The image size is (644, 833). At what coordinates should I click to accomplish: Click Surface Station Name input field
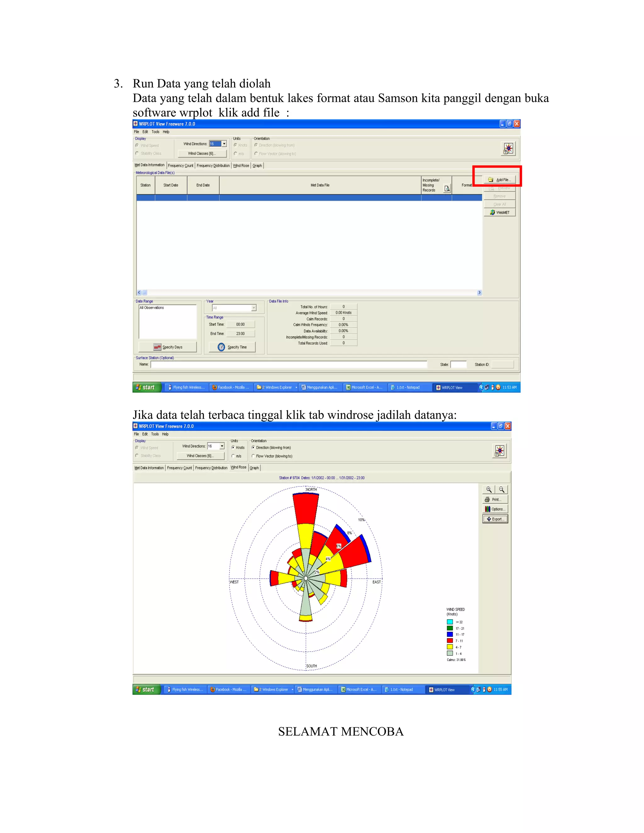pos(289,365)
